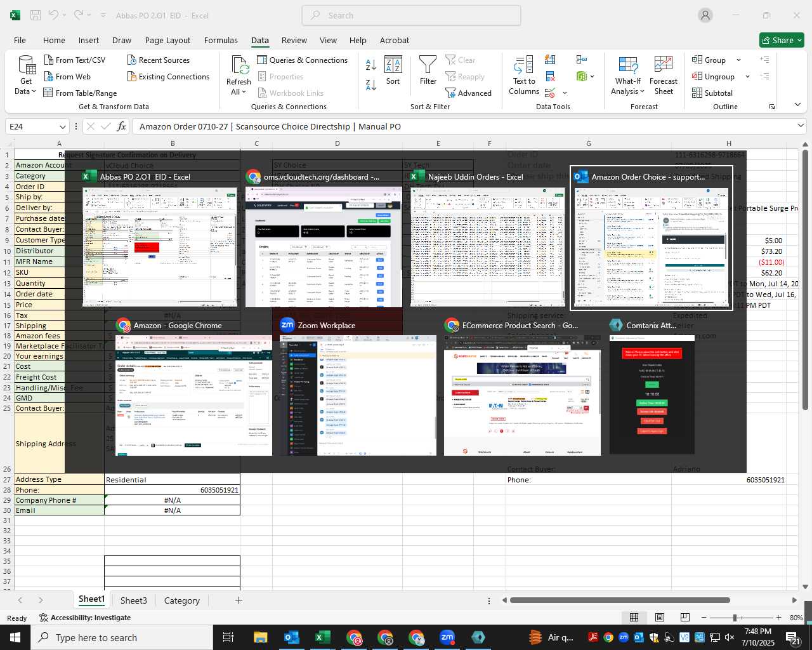Open Data Validation tool

point(550,93)
